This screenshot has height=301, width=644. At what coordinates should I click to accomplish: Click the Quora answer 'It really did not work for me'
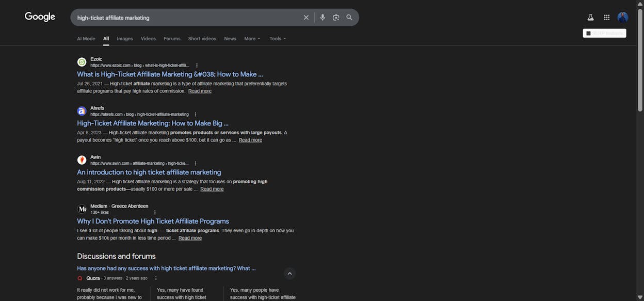109,294
